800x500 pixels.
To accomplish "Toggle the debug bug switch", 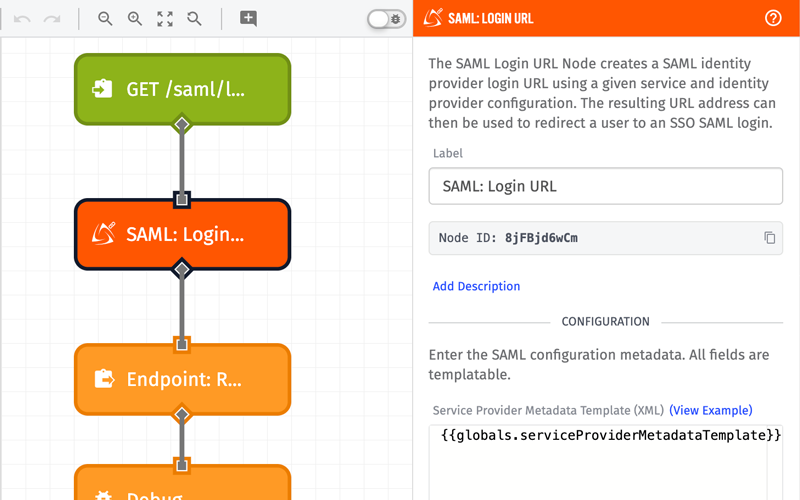I will (386, 19).
